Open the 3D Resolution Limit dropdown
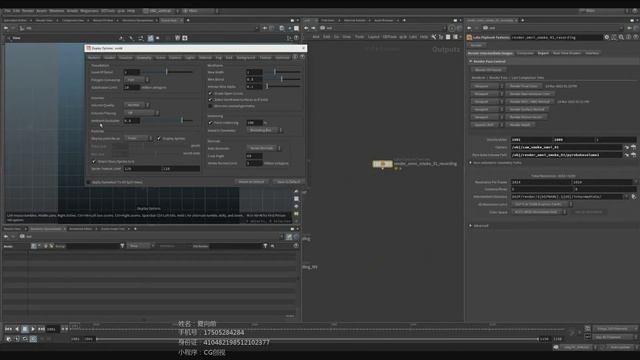Screen dimensions: 640x360 click(x=542, y=204)
